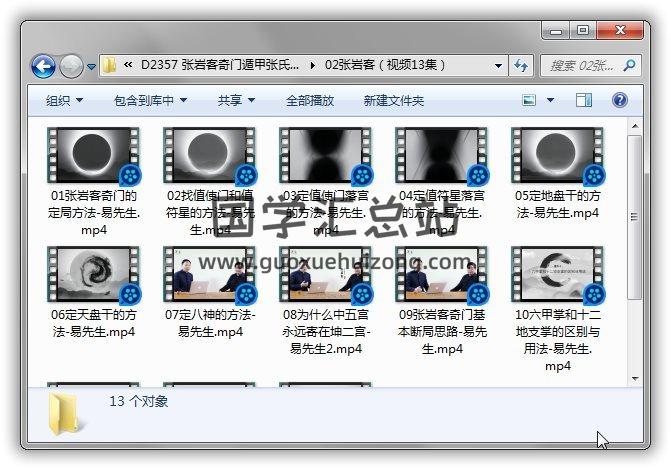Click player badge icon on video 05

tap(594, 175)
